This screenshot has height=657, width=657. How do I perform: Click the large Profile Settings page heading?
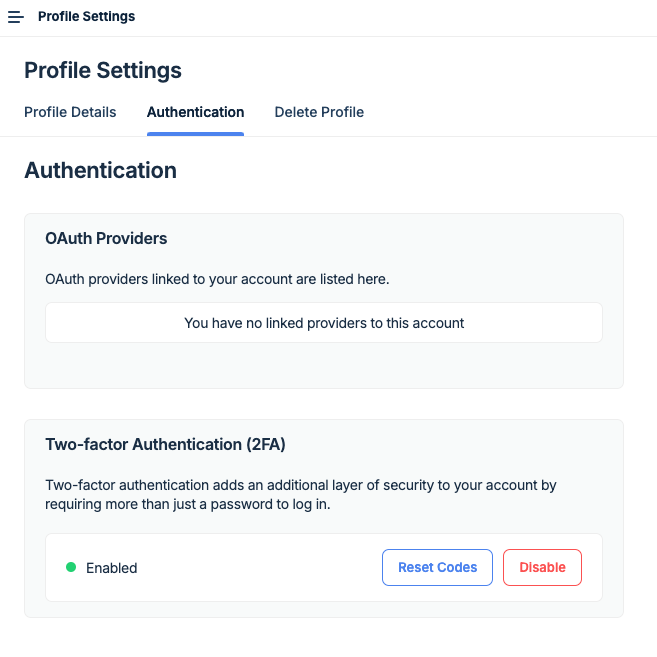(103, 70)
